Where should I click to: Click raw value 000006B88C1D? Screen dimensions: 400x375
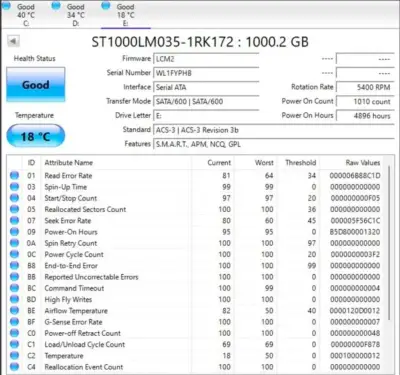pyautogui.click(x=355, y=175)
